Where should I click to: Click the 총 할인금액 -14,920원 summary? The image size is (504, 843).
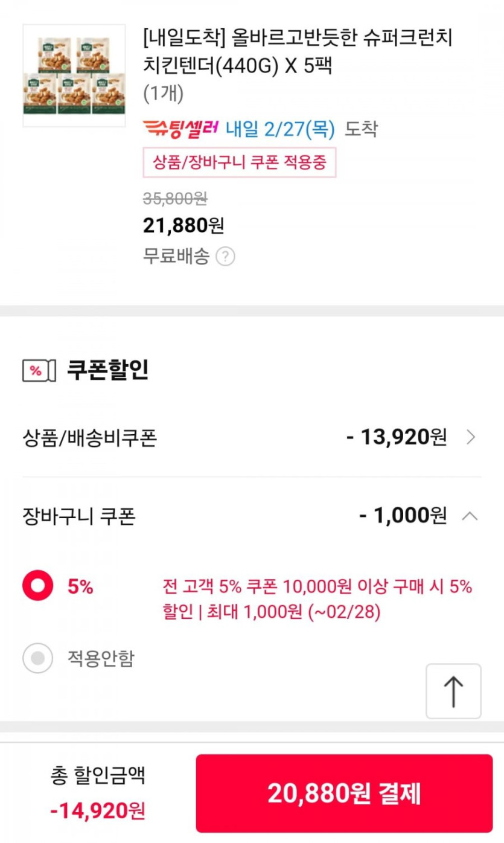[98, 792]
